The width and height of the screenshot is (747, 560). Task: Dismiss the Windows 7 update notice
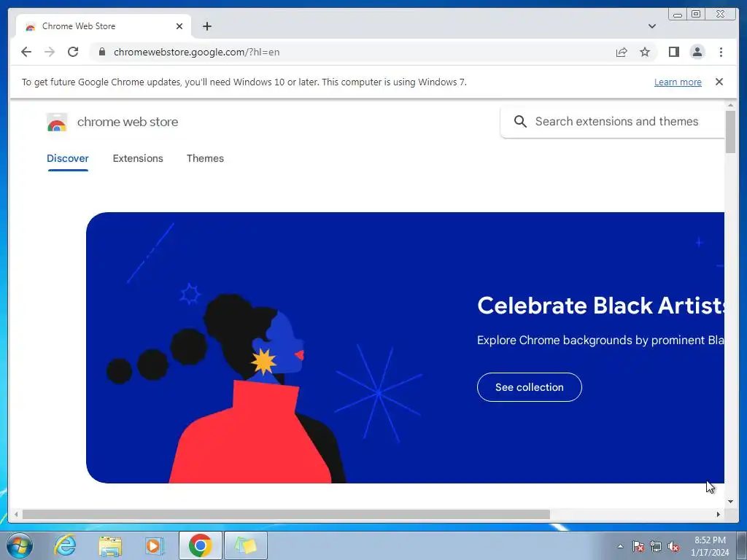[719, 82]
